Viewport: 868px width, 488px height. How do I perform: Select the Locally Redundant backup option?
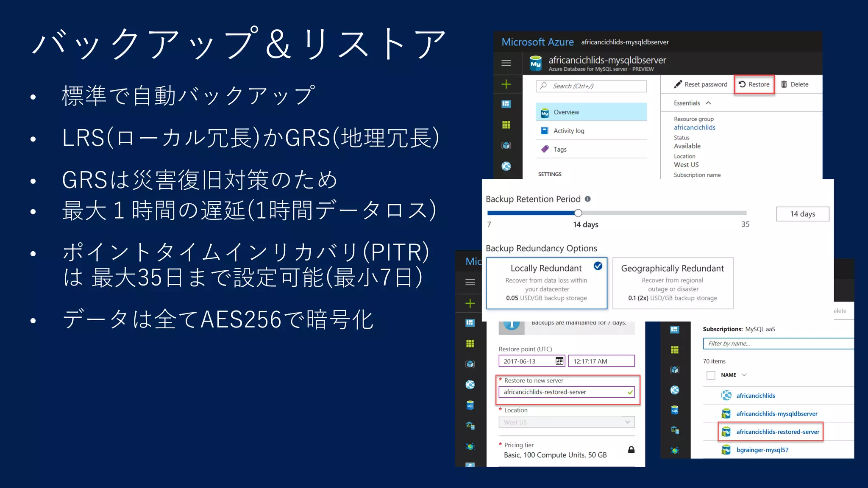click(x=546, y=283)
